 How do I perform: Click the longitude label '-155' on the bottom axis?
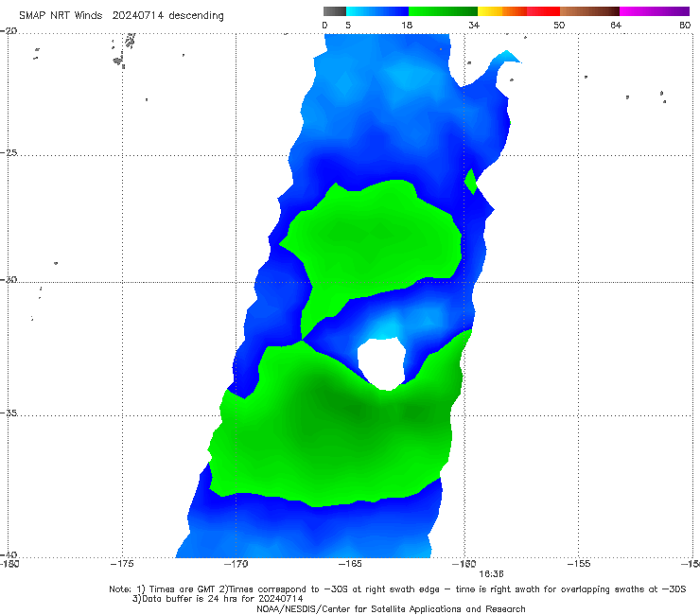point(579,564)
